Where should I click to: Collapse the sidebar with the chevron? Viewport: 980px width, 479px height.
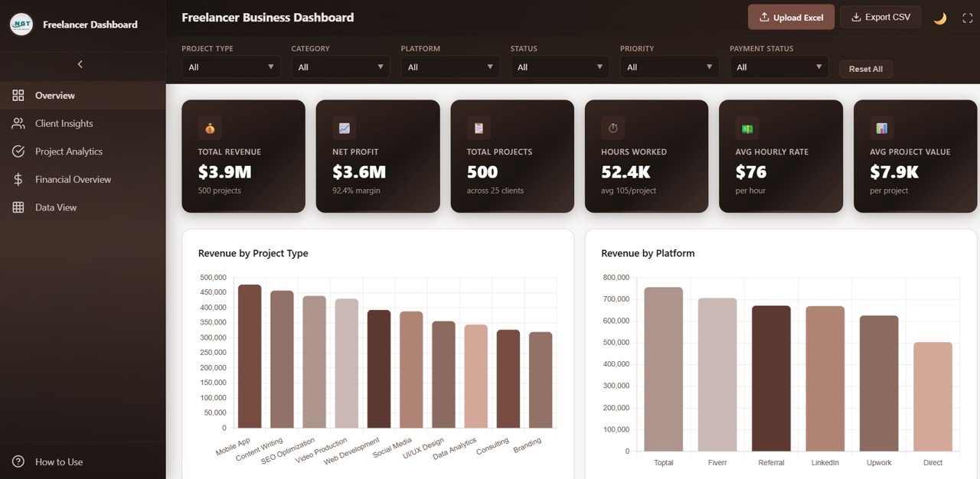(x=80, y=64)
